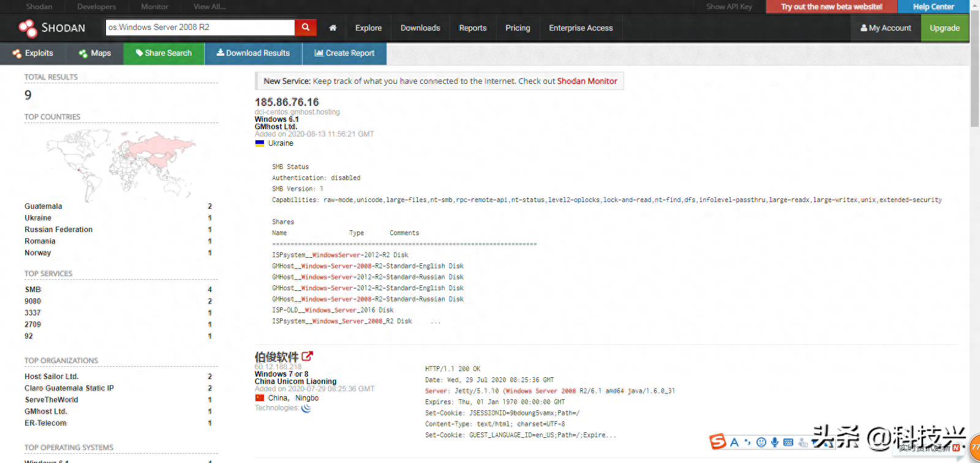Image resolution: width=980 pixels, height=463 pixels.
Task: Filter by organization GMhost Ltd. in sidebar
Action: (45, 412)
